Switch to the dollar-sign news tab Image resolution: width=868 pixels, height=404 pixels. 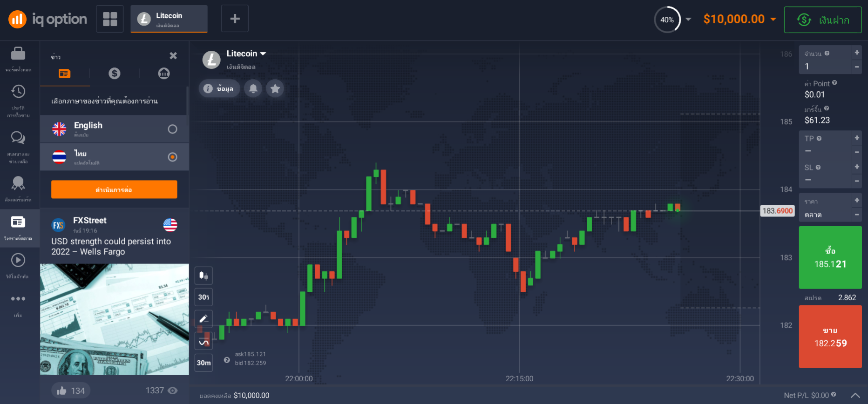[x=114, y=73]
